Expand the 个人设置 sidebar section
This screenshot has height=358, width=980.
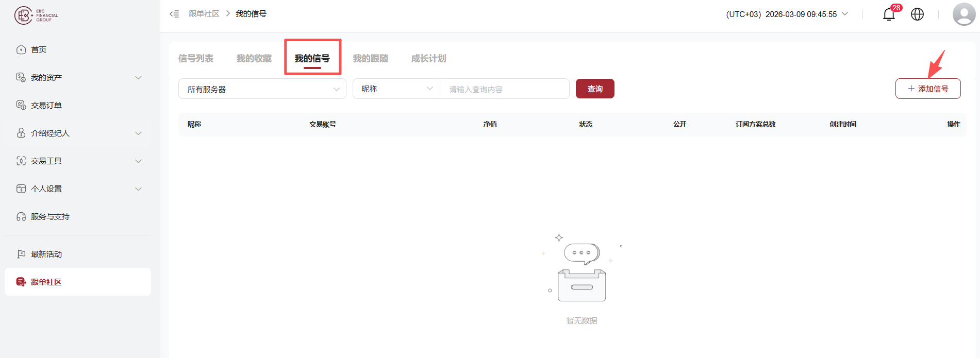pyautogui.click(x=77, y=189)
